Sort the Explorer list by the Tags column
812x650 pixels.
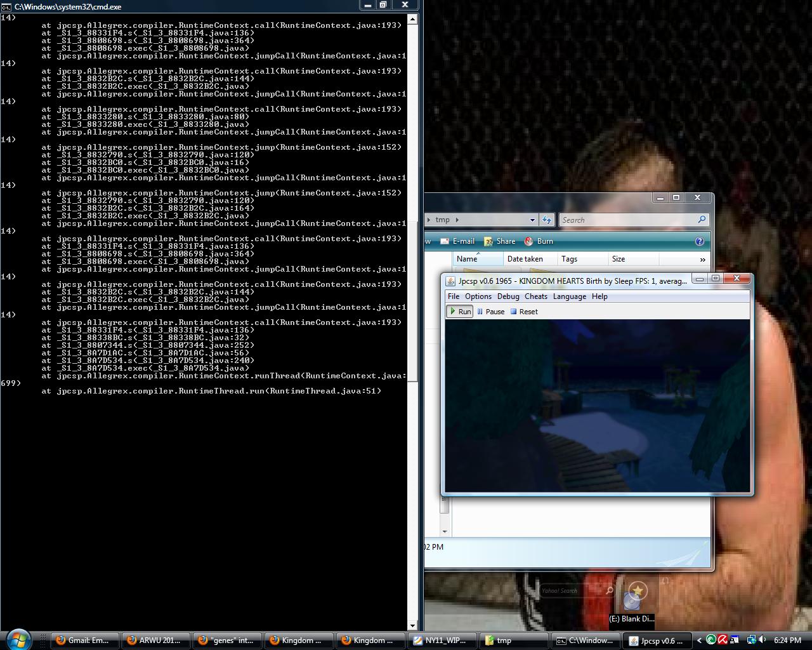coord(582,259)
